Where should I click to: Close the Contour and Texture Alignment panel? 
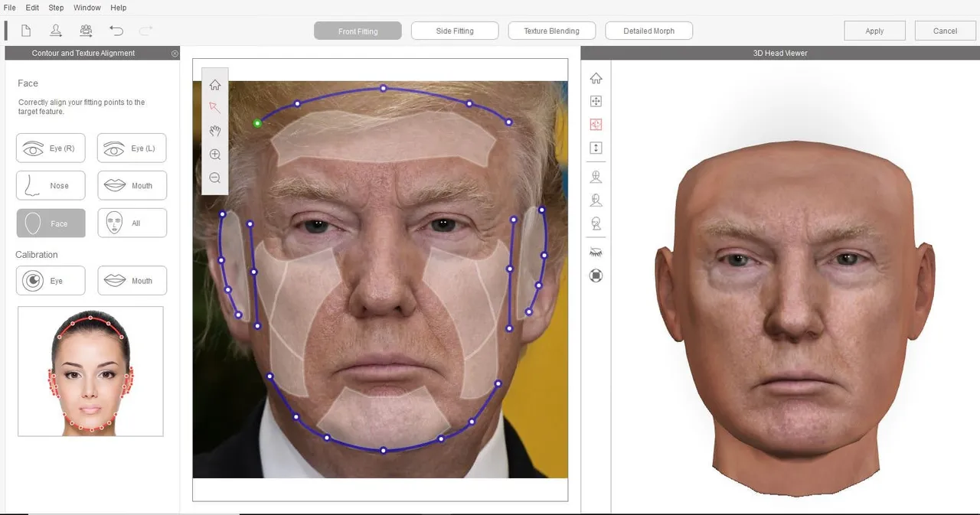pyautogui.click(x=175, y=54)
